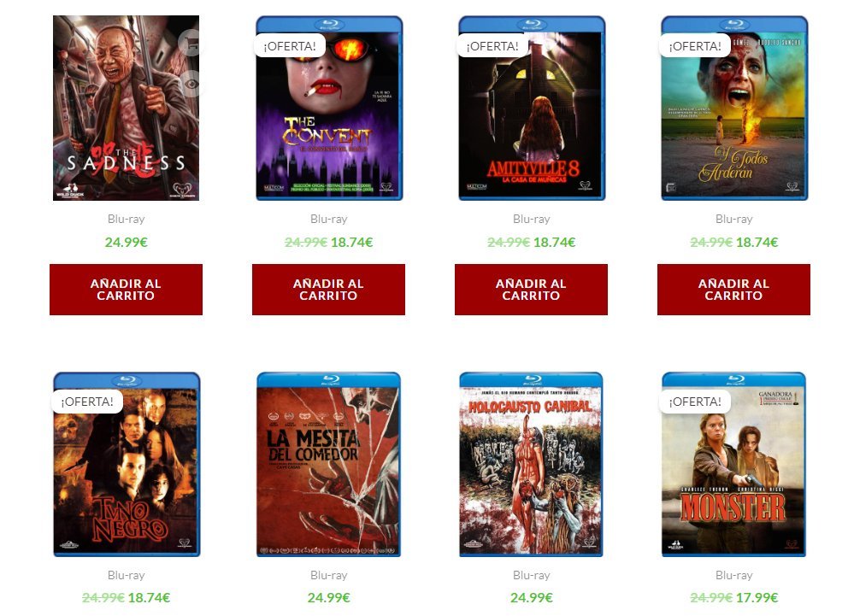
Task: Add Y Todos Arderán Blu-ray to the cart
Action: (x=733, y=290)
